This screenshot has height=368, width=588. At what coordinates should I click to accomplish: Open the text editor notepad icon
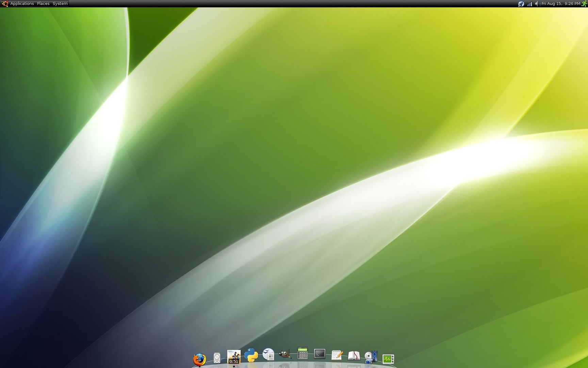(337, 355)
